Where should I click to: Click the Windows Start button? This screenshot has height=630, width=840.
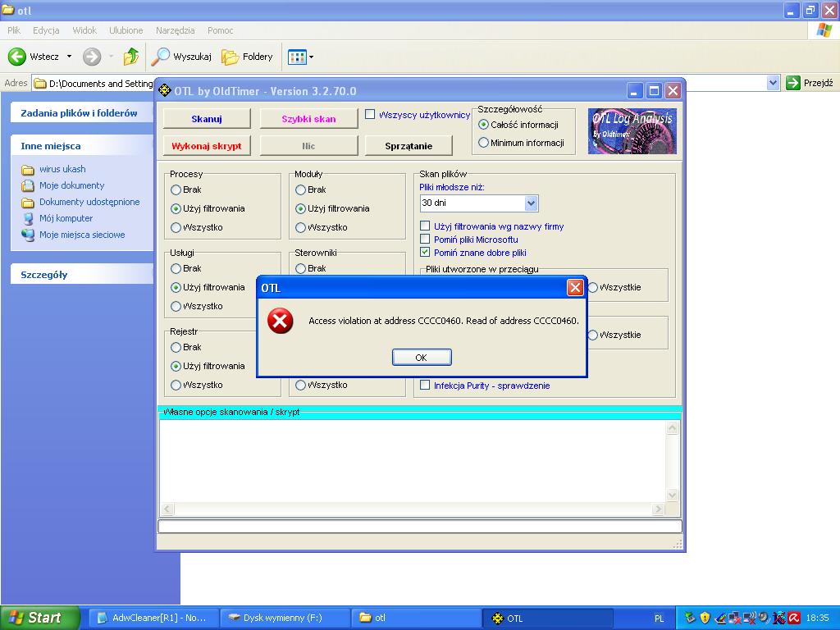[x=39, y=618]
